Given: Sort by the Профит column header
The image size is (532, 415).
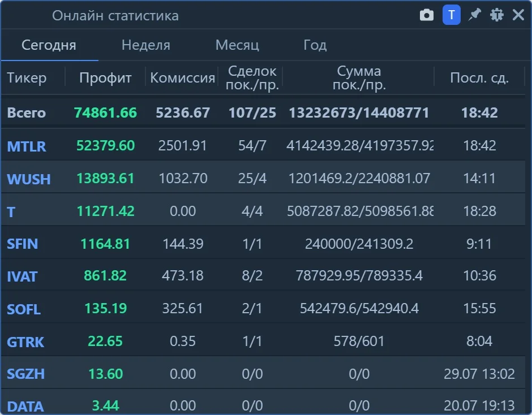Looking at the screenshot, I should point(105,78).
